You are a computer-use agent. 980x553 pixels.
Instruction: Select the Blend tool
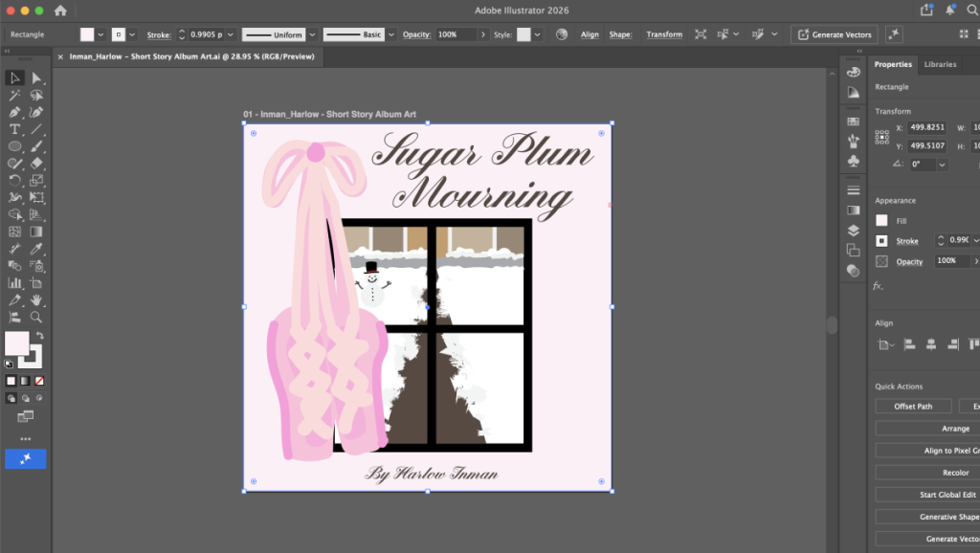tap(14, 266)
